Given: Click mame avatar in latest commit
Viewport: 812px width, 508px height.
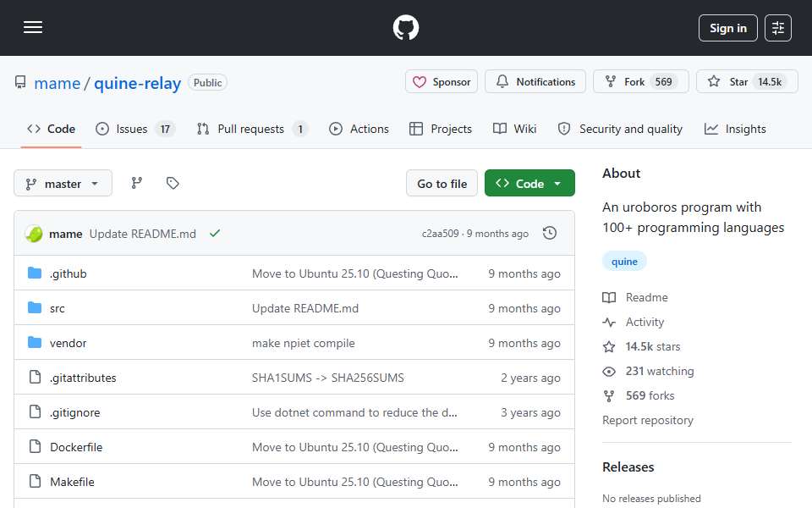Looking at the screenshot, I should pos(34,234).
